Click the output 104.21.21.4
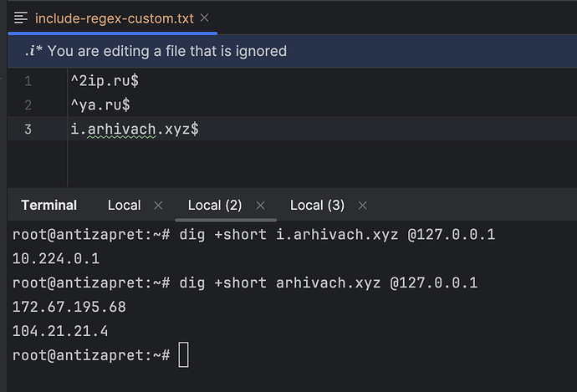Viewport: 577px width, 392px height. (60, 331)
